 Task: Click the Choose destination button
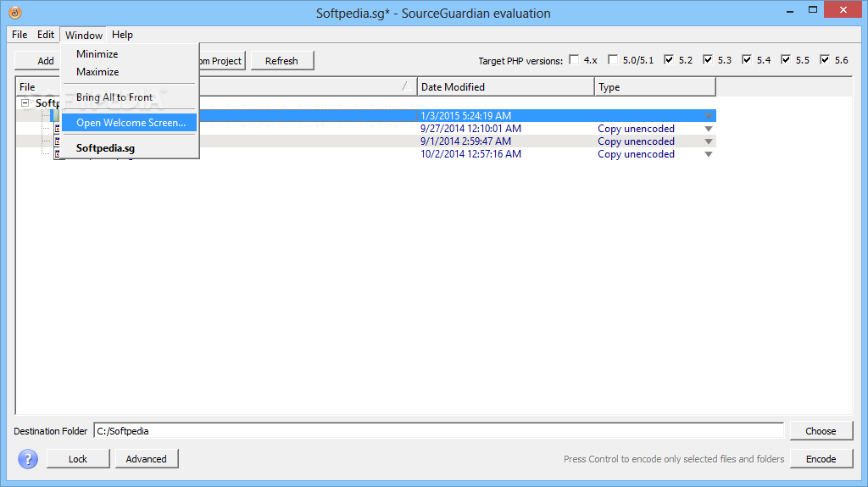pos(821,431)
